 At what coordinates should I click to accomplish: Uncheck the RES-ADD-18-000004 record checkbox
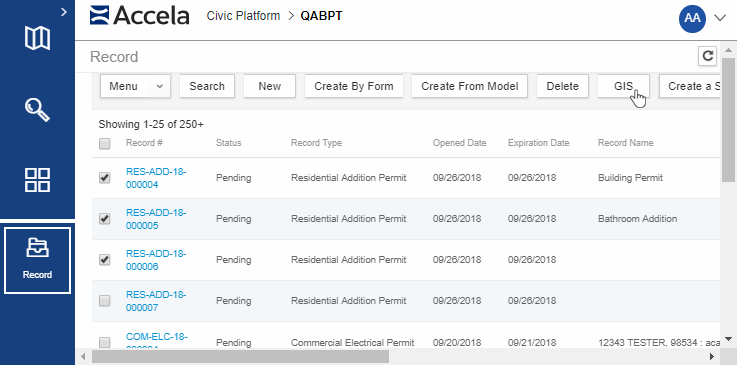click(x=104, y=178)
